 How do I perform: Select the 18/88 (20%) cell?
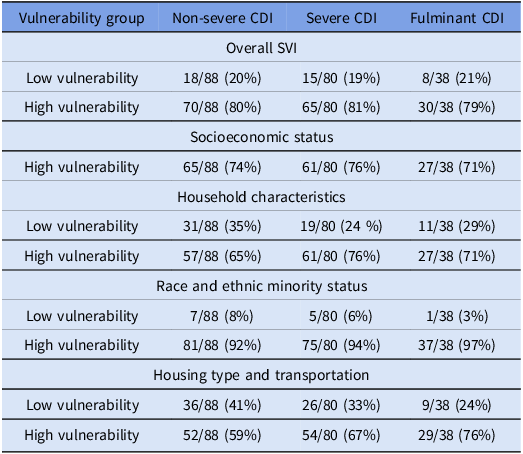222,78
